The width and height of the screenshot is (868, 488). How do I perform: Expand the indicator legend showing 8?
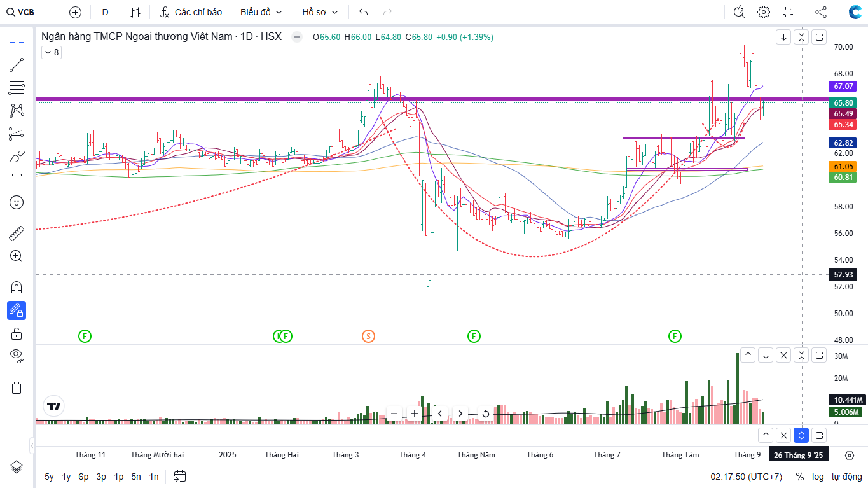(x=51, y=53)
